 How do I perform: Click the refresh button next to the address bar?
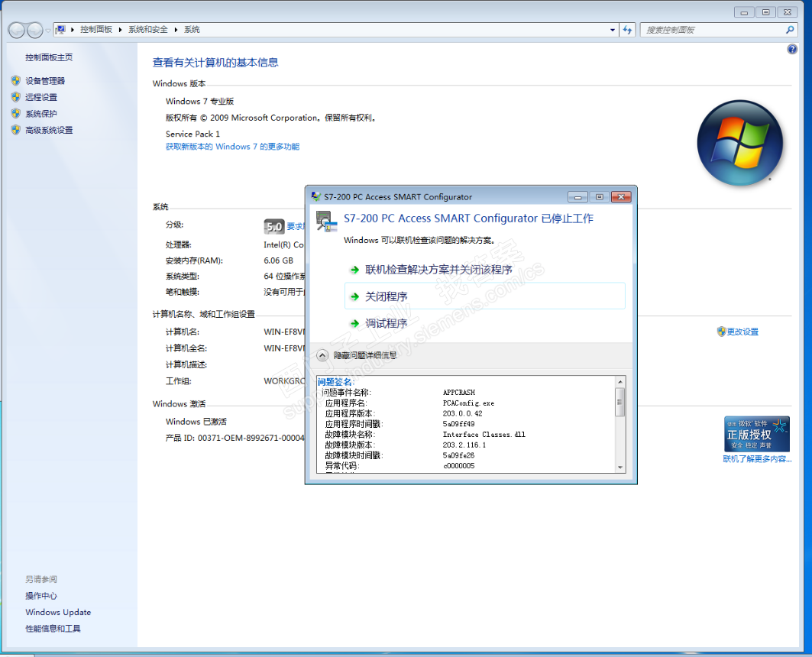(628, 30)
